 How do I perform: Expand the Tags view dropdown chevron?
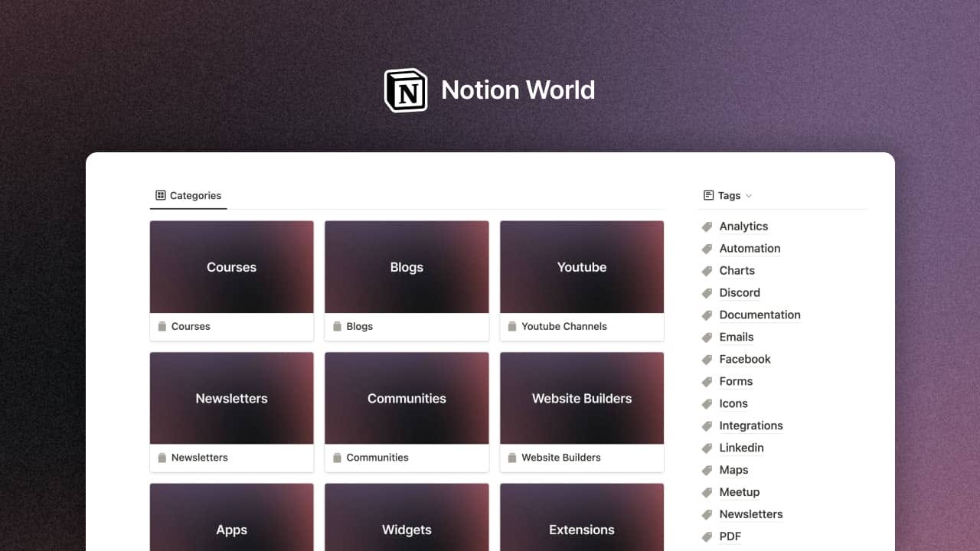click(x=749, y=196)
